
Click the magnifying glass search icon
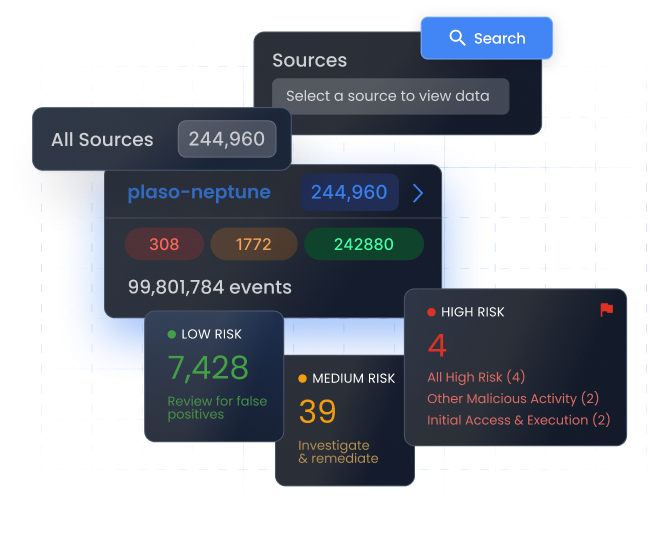[457, 38]
